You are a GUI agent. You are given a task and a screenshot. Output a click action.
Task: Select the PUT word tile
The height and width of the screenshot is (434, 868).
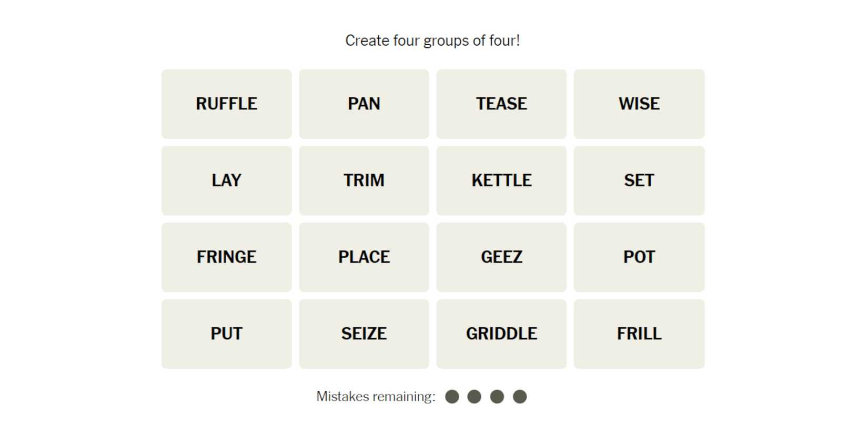[x=226, y=334]
